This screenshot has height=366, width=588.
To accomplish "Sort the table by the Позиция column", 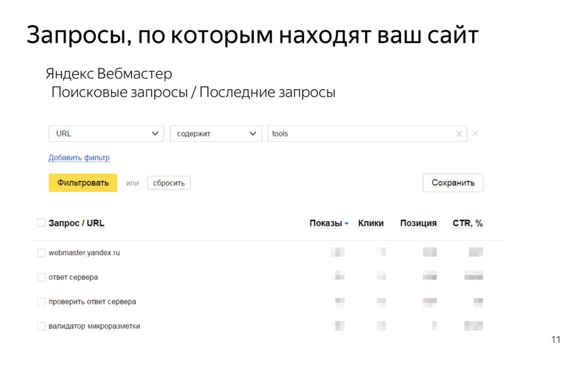I will (418, 223).
